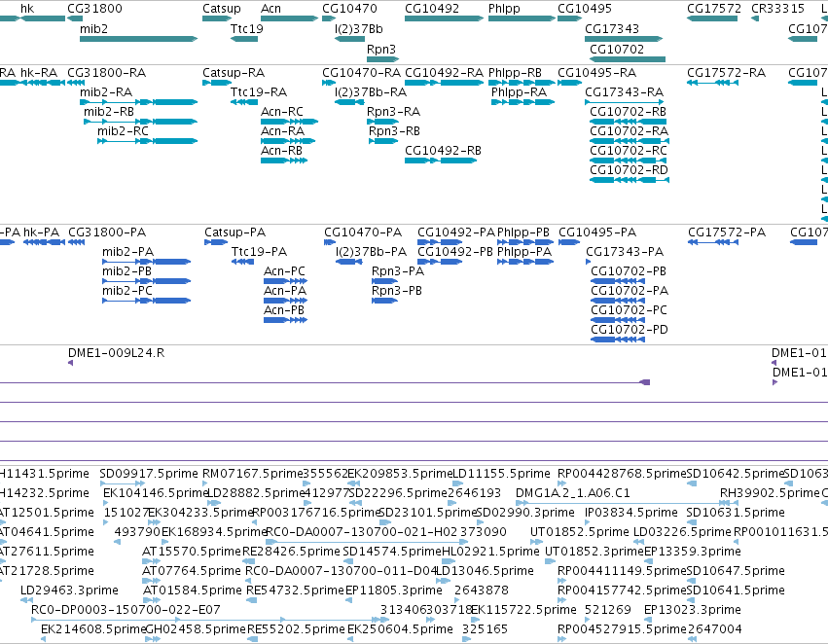The image size is (828, 644).
Task: Select the DME1-009L24.R clone end
Action: pyautogui.click(x=71, y=363)
